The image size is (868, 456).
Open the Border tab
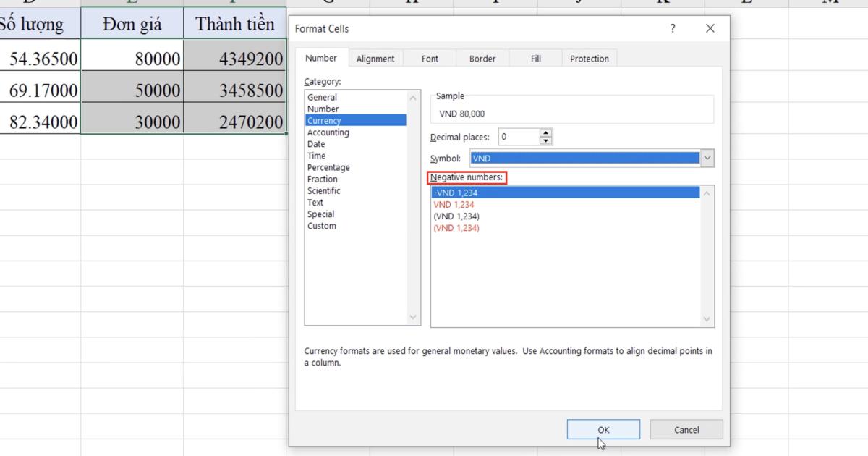point(482,58)
